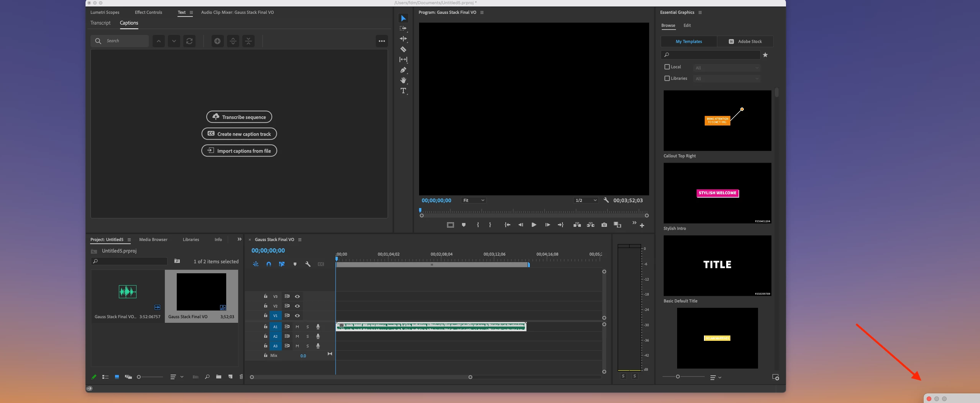Viewport: 980px width, 403px height.
Task: Open the 1/2 playback resolution dropdown
Action: coord(586,200)
